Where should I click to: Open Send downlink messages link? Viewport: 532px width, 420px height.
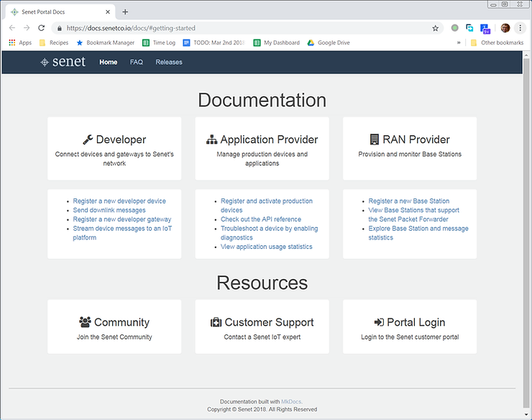tap(109, 210)
